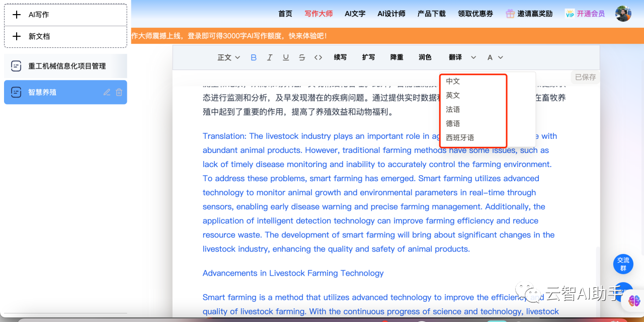Open the 邀请赢奖励 gift icon
Image resolution: width=644 pixels, height=322 pixels.
[x=510, y=14]
